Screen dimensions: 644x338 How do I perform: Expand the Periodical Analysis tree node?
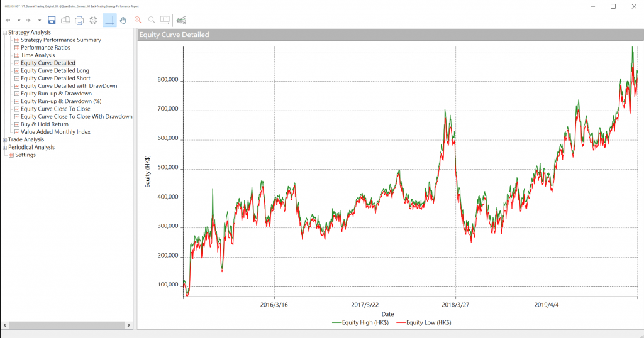[5, 148]
